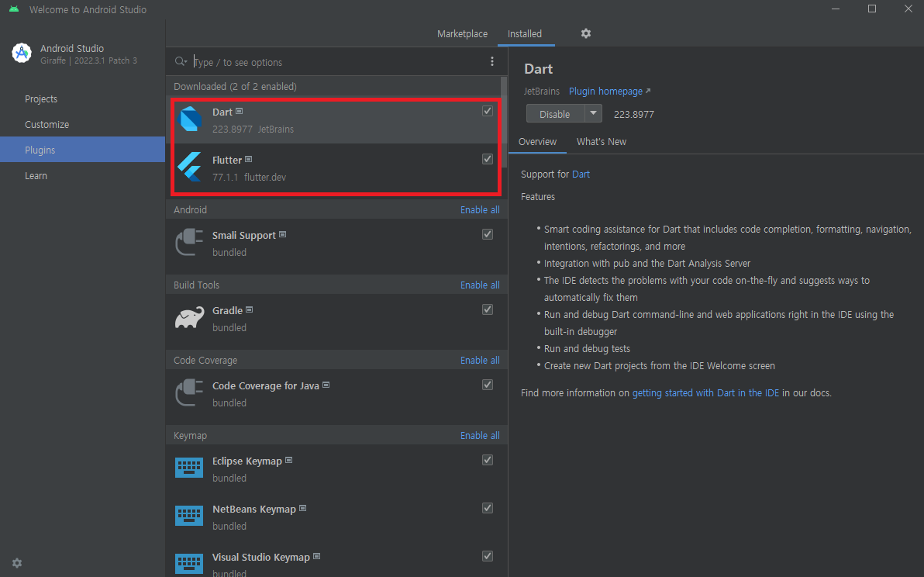
Task: Switch to the Installed tab
Action: tap(525, 33)
